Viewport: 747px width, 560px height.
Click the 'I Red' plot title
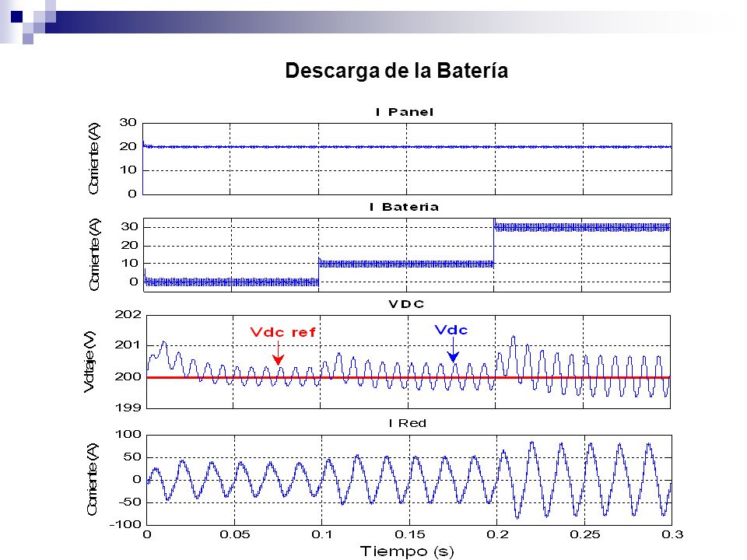tap(407, 423)
